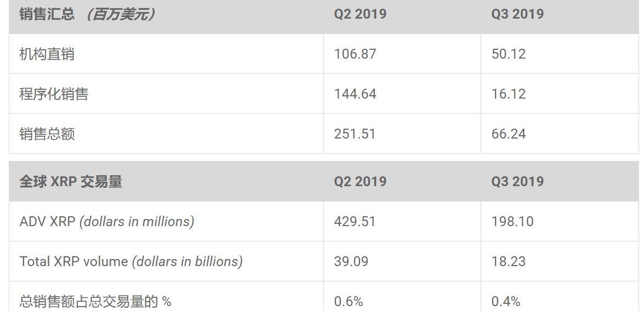Viewport: 644px width, 311px height.
Task: Click the 全球 XRP 交易量 header
Action: pos(71,182)
